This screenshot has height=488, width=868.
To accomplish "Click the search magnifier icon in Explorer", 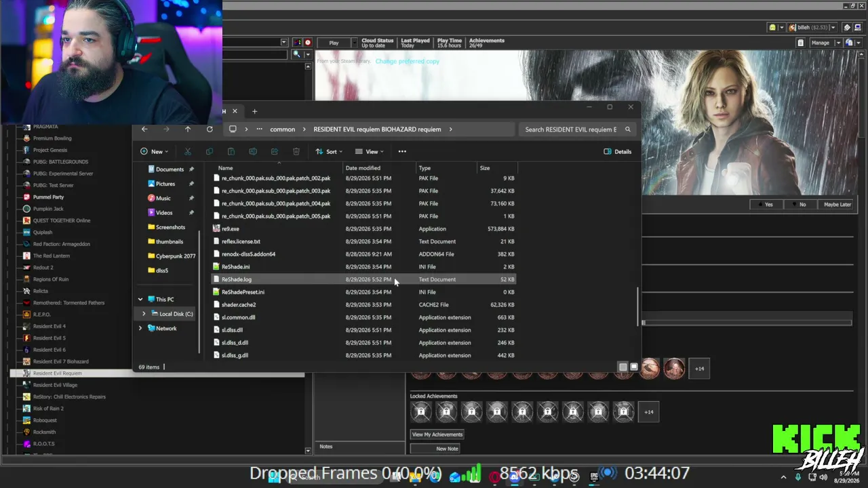I will (628, 129).
